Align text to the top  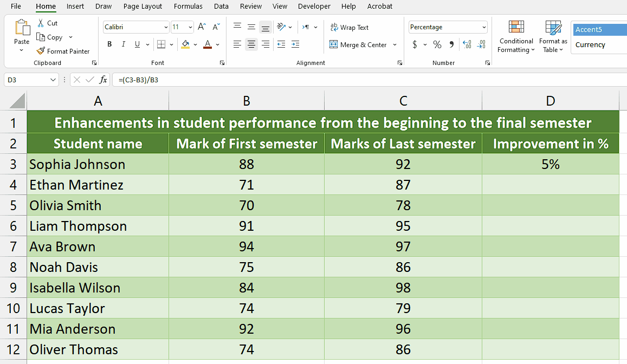point(237,27)
